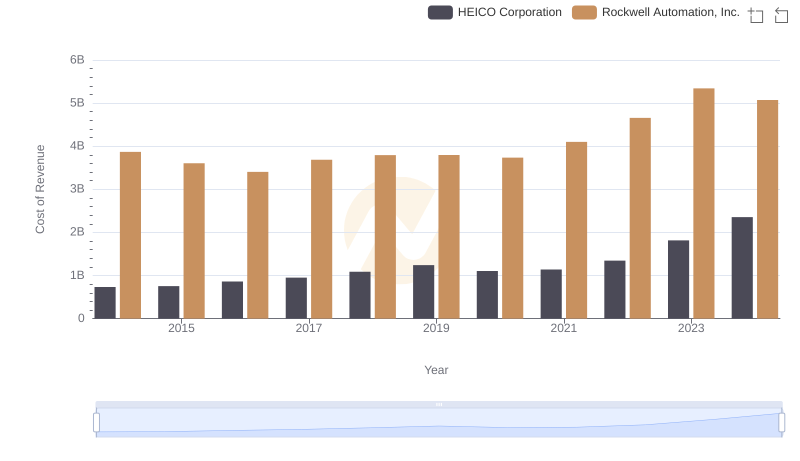Image resolution: width=800 pixels, height=461 pixels.
Task: Click the zoom reset restore icon
Action: coord(781,15)
